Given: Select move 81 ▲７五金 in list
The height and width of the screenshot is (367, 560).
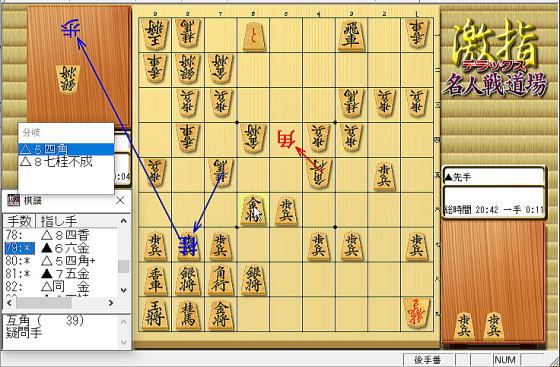Looking at the screenshot, I should tap(61, 274).
